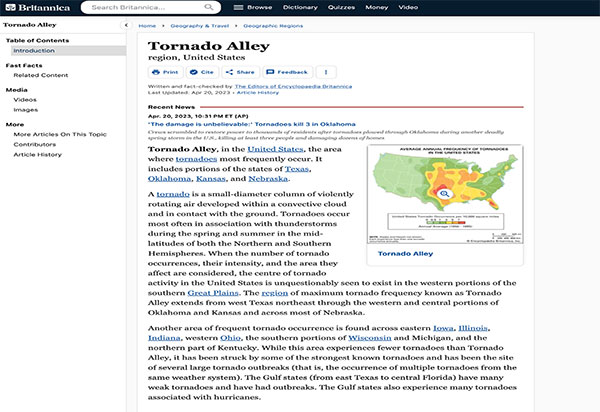Viewport: 600px width, 412px height.
Task: Go to Geographic Regions breadcrumb
Action: (x=273, y=26)
